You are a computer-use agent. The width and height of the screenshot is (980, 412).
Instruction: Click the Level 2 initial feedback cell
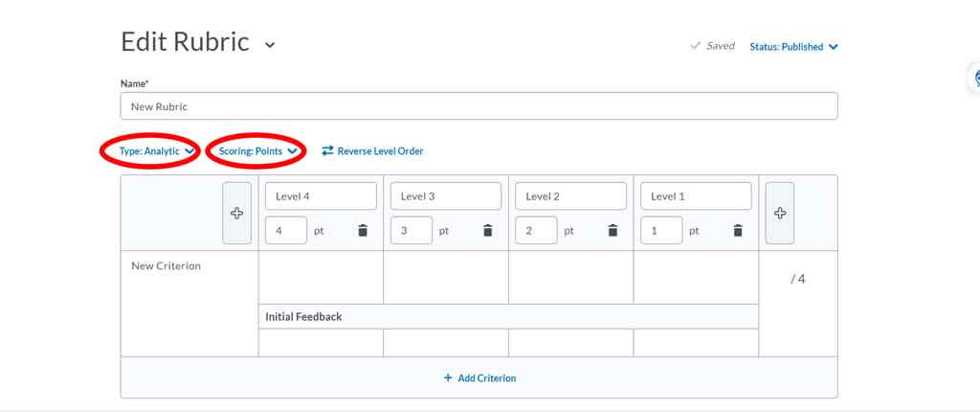tap(570, 342)
